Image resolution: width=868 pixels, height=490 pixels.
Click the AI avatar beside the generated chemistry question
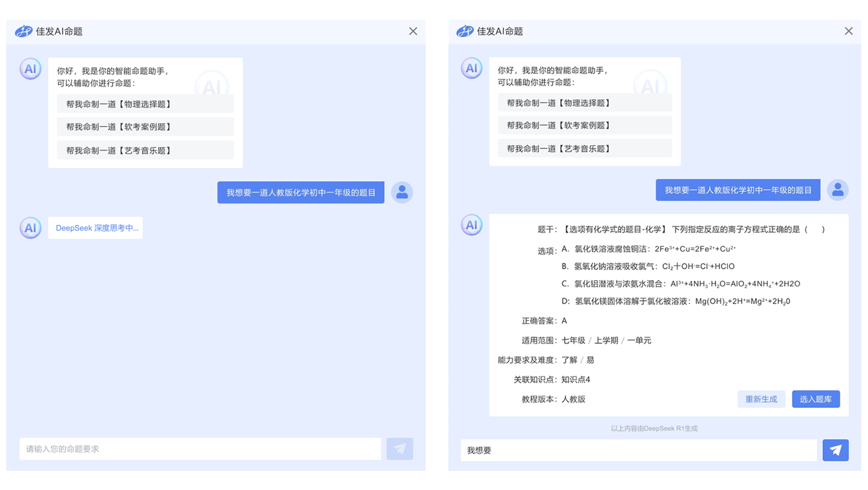point(471,225)
